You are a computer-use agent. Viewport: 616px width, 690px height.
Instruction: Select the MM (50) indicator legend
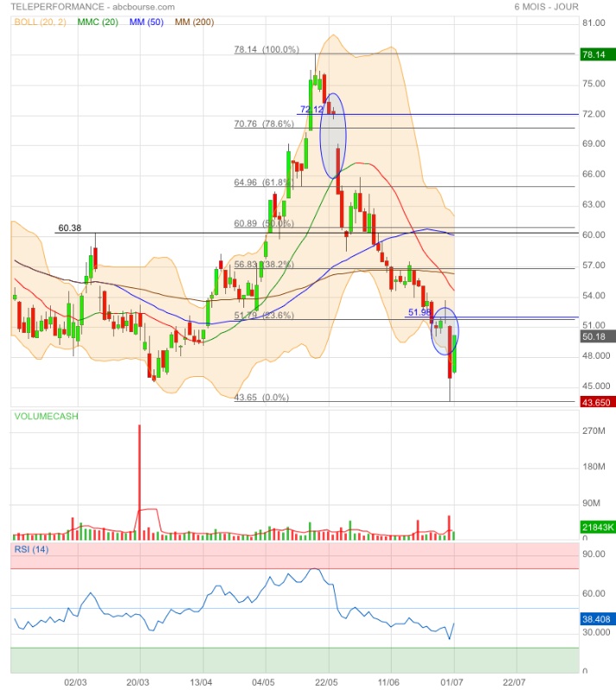click(146, 22)
